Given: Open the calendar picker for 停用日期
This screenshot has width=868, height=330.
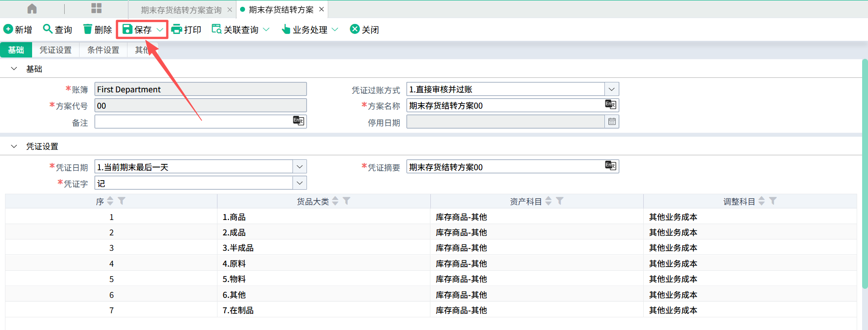Looking at the screenshot, I should tap(612, 122).
